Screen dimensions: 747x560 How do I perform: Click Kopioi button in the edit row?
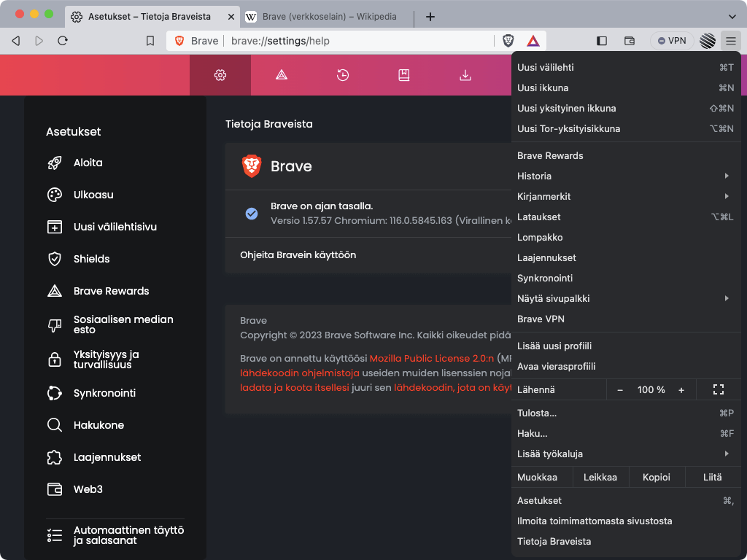(x=657, y=477)
